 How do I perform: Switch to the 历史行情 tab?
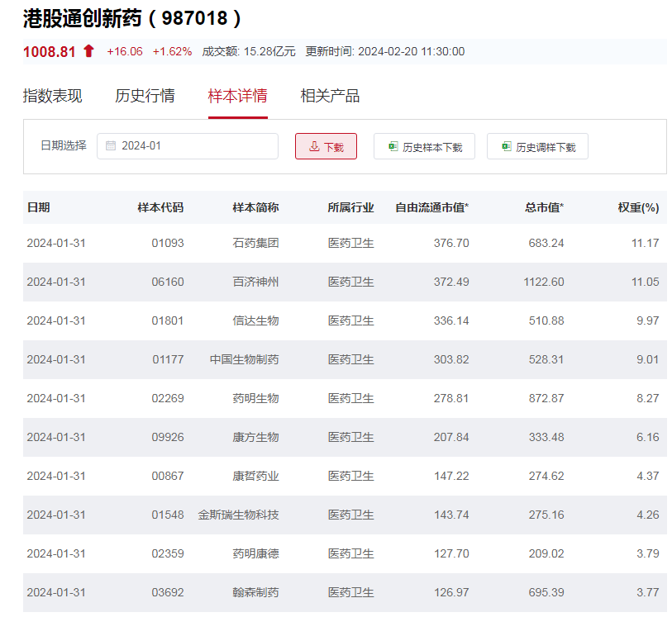[145, 96]
